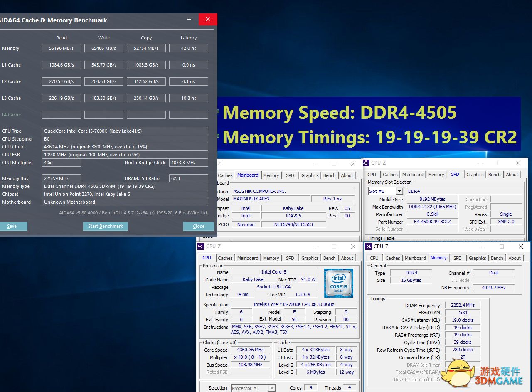Viewport: 532px width, 392px height.
Task: Close the CPU-Z CPU window
Action: tap(353, 247)
